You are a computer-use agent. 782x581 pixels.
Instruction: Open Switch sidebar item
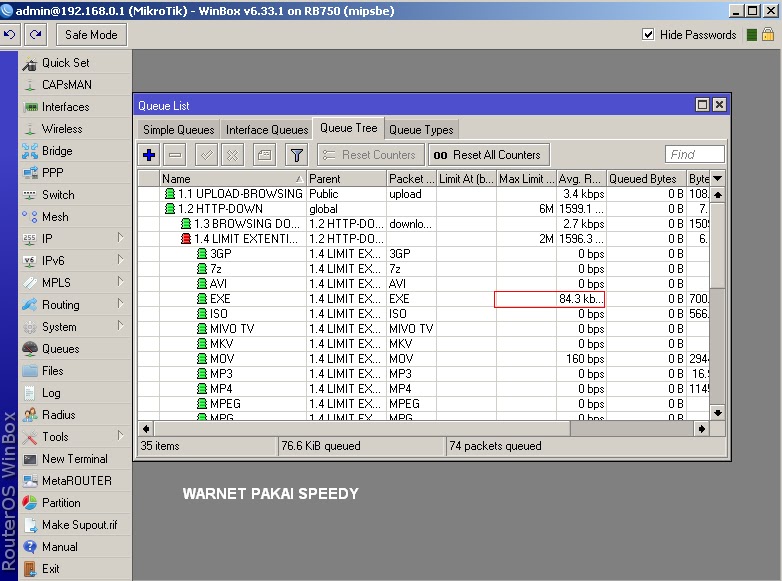75,194
